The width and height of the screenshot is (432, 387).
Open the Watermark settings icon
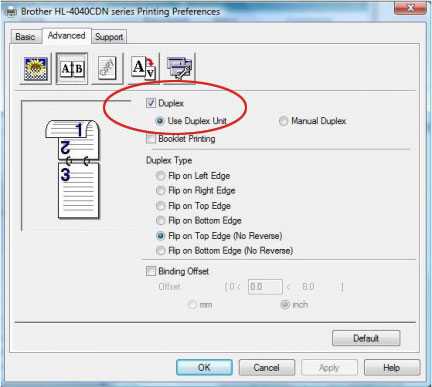point(107,68)
